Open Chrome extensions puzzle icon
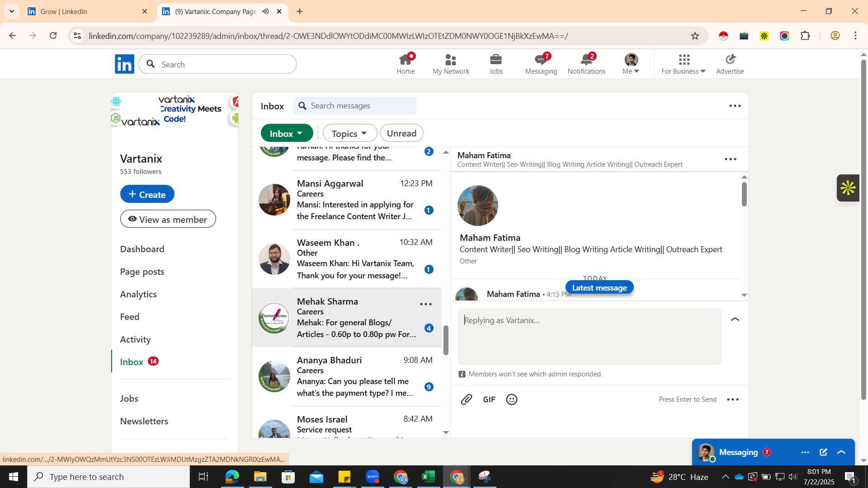Screen dimensions: 868x488 click(x=805, y=36)
